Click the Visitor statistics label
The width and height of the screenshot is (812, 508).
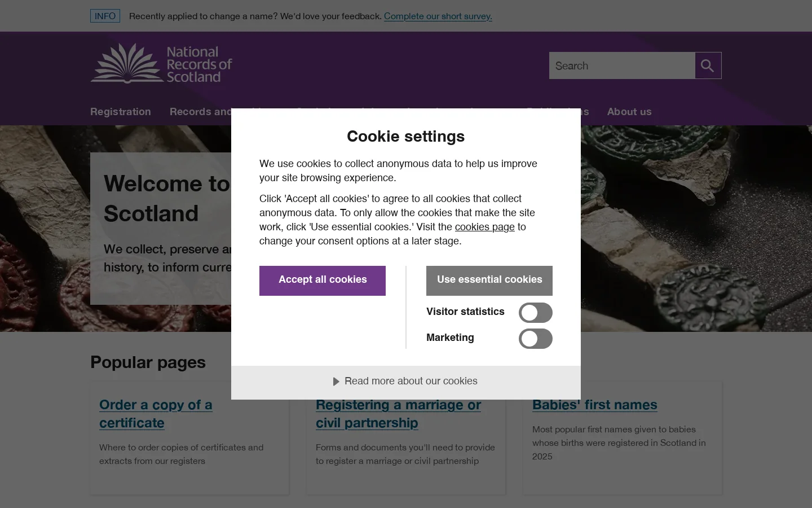[465, 312]
